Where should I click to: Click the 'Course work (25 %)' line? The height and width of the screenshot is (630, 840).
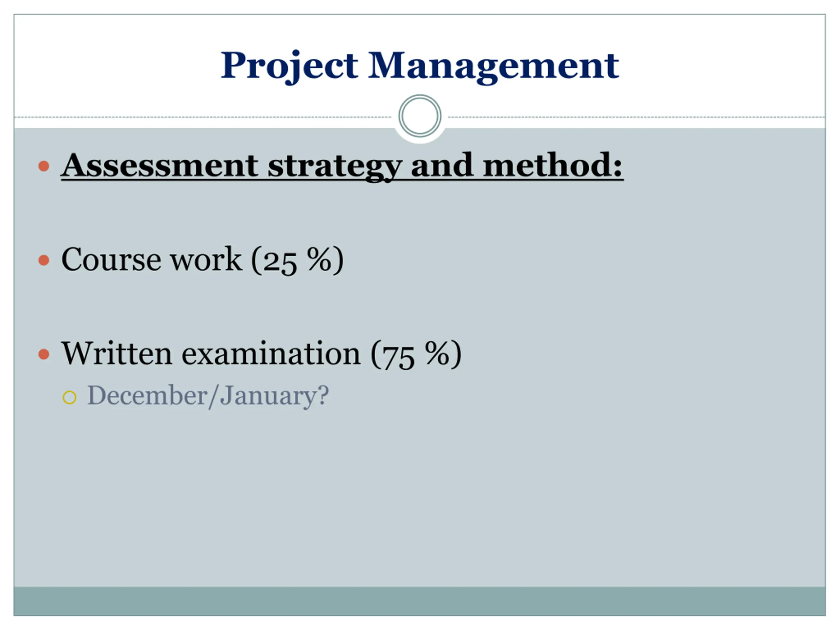click(x=202, y=260)
